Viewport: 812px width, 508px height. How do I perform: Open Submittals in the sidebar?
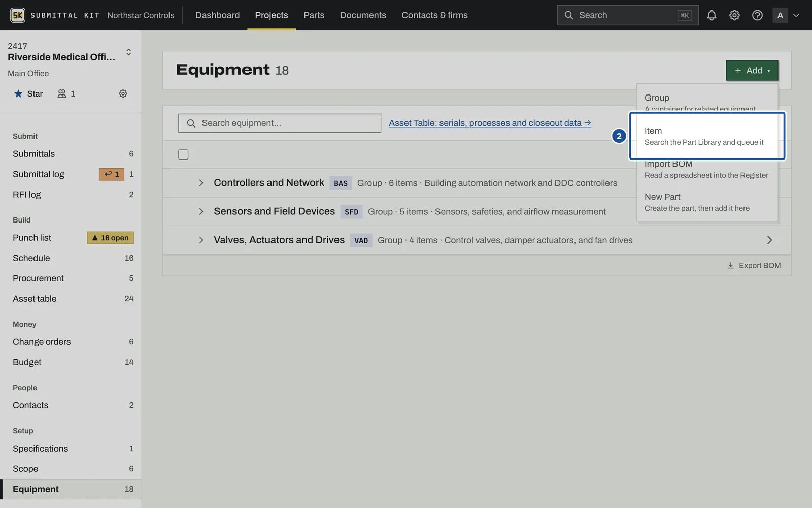71,154
